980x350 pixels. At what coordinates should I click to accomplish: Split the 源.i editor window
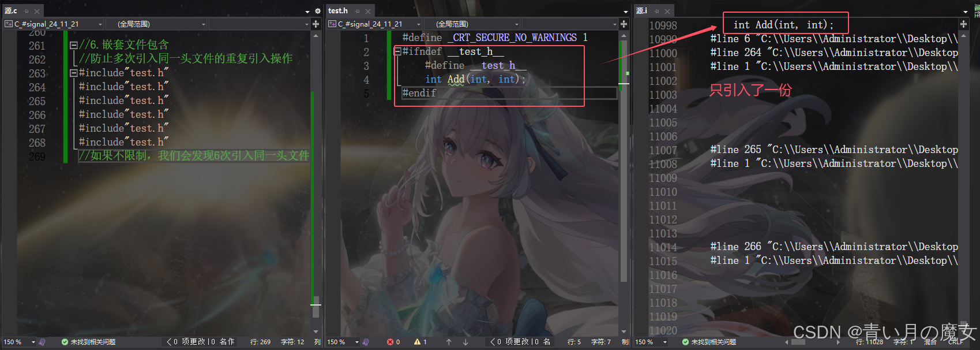tap(963, 24)
